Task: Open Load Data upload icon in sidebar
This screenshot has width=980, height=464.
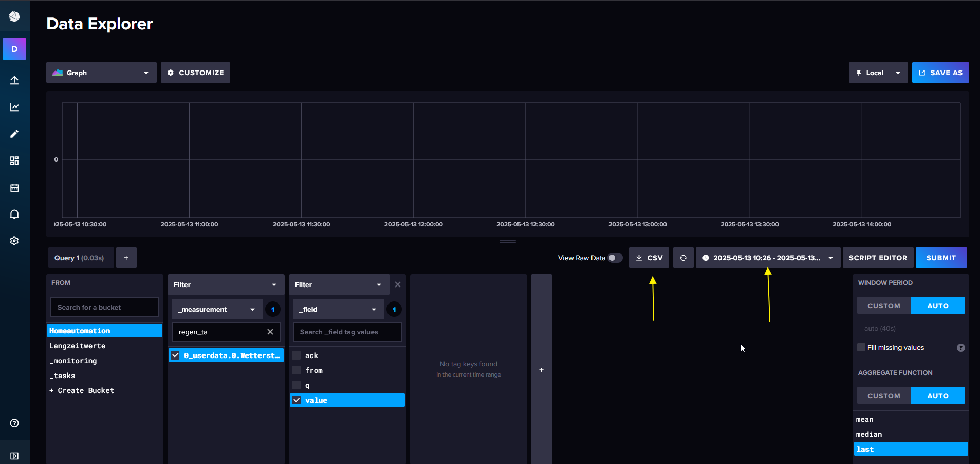Action: click(x=14, y=80)
